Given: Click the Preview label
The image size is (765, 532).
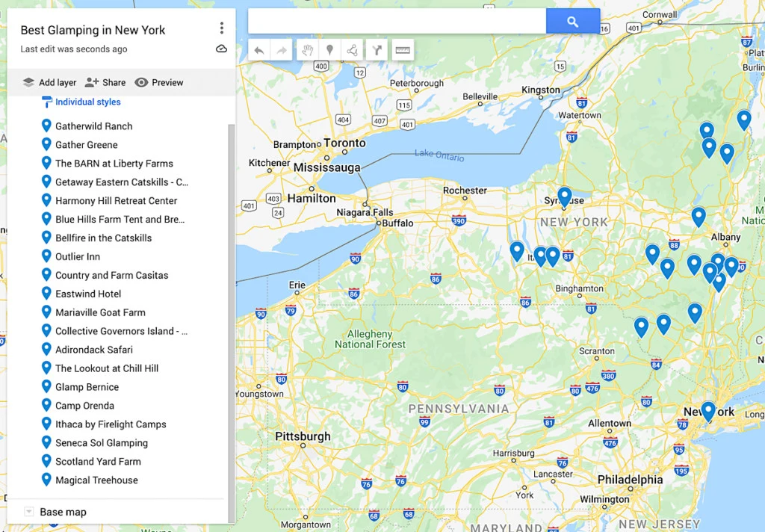Looking at the screenshot, I should pos(167,82).
